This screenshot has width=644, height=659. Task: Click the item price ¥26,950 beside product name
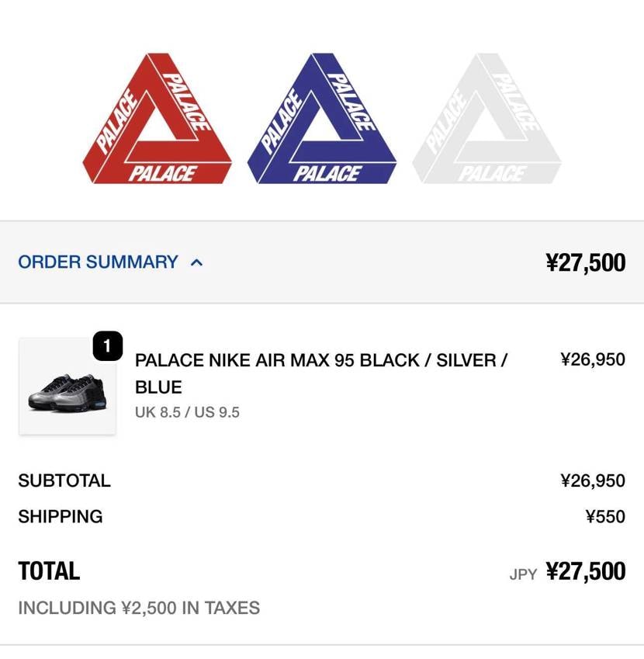coord(592,359)
